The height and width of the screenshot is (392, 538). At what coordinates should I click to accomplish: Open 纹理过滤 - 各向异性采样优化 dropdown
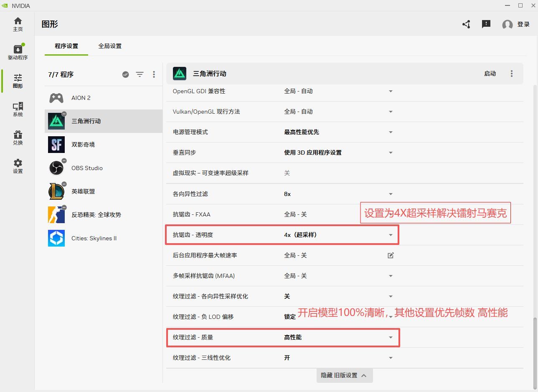[x=391, y=296]
